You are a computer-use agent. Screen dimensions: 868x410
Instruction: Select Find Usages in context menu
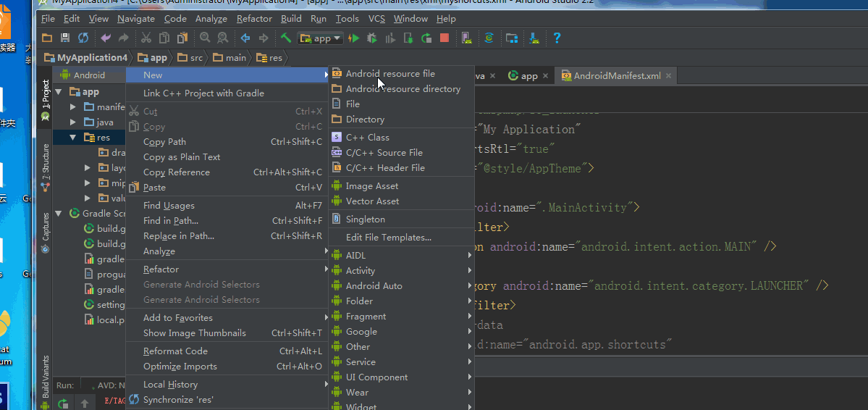(x=227, y=206)
